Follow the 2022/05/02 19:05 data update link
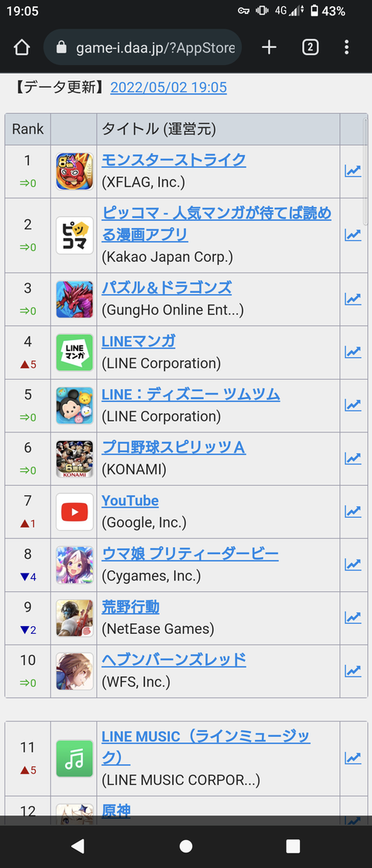372x868 pixels. pyautogui.click(x=168, y=88)
